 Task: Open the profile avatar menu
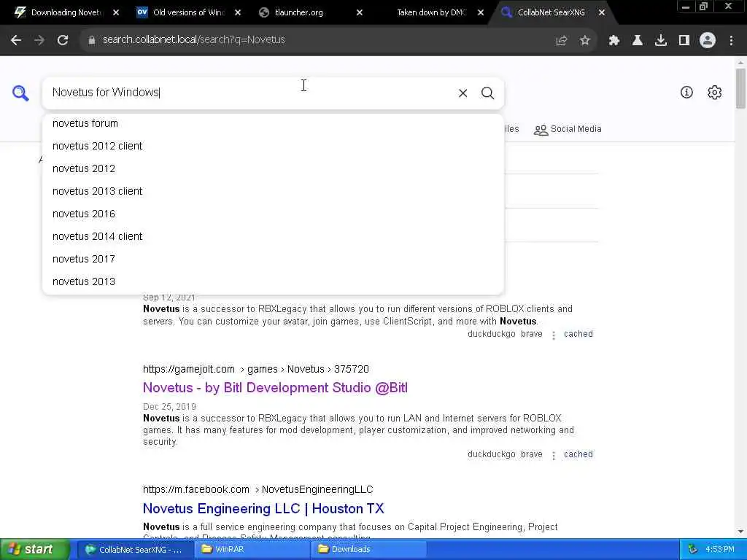pos(708,41)
